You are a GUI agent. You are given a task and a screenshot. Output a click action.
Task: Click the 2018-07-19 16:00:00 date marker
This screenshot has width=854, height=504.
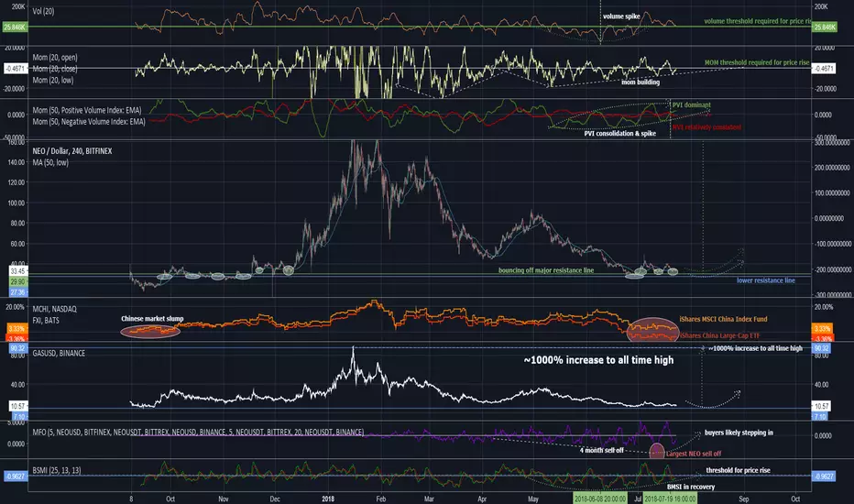tap(670, 499)
